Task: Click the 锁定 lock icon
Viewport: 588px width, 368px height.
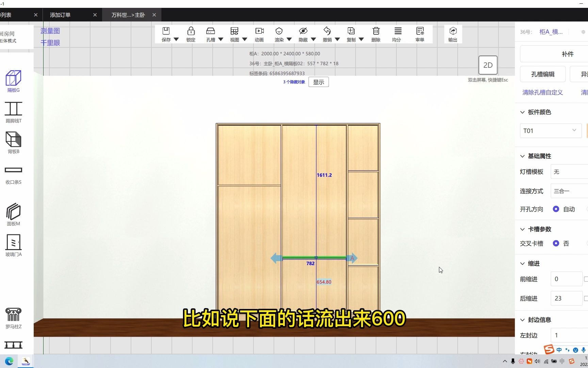Action: pos(191,31)
